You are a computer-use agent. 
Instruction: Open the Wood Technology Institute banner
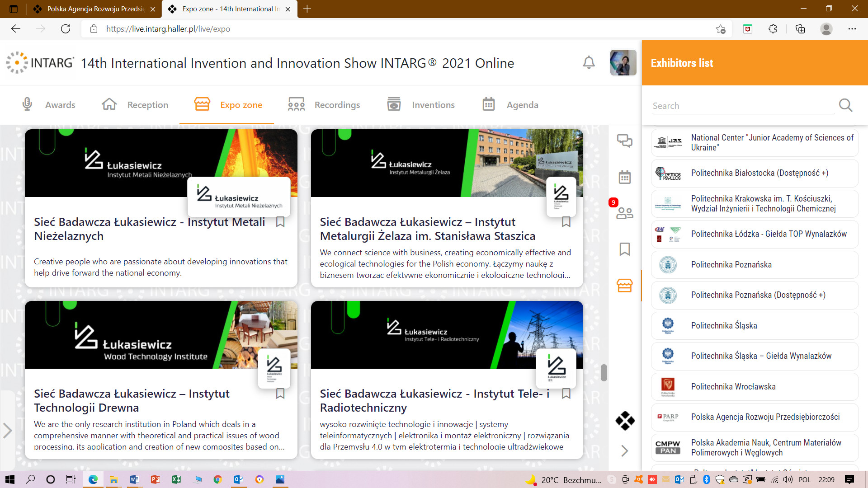[x=161, y=335]
